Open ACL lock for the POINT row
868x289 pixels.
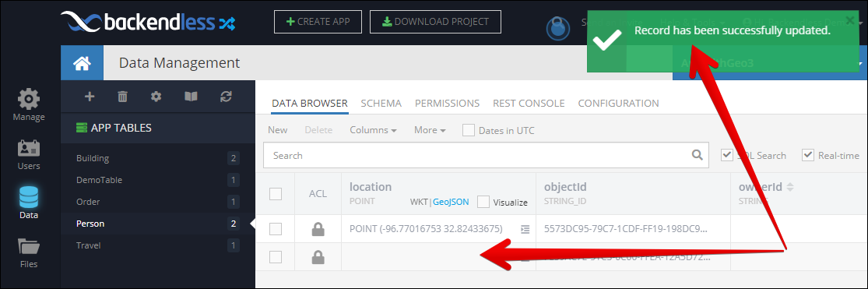(x=318, y=229)
